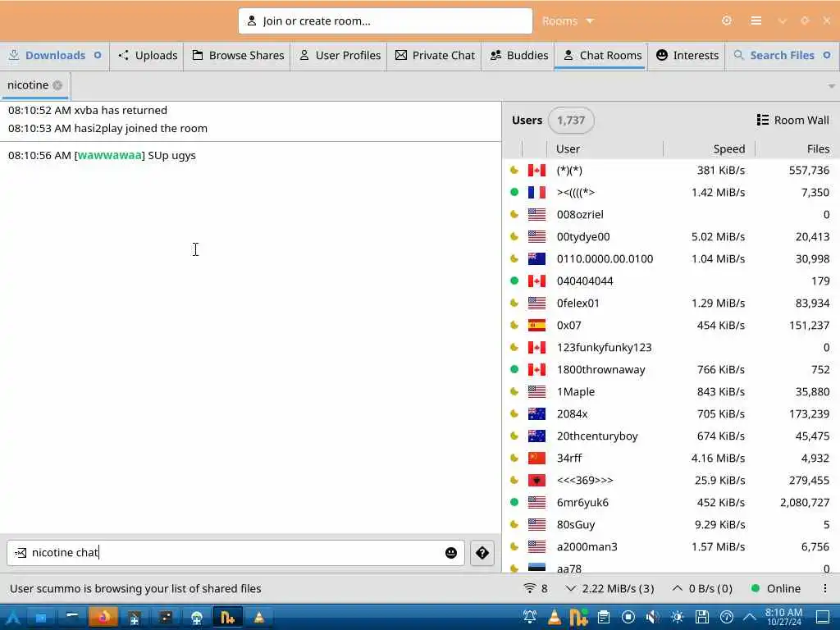
Task: Select user 0x07 in list
Action: coord(671,325)
